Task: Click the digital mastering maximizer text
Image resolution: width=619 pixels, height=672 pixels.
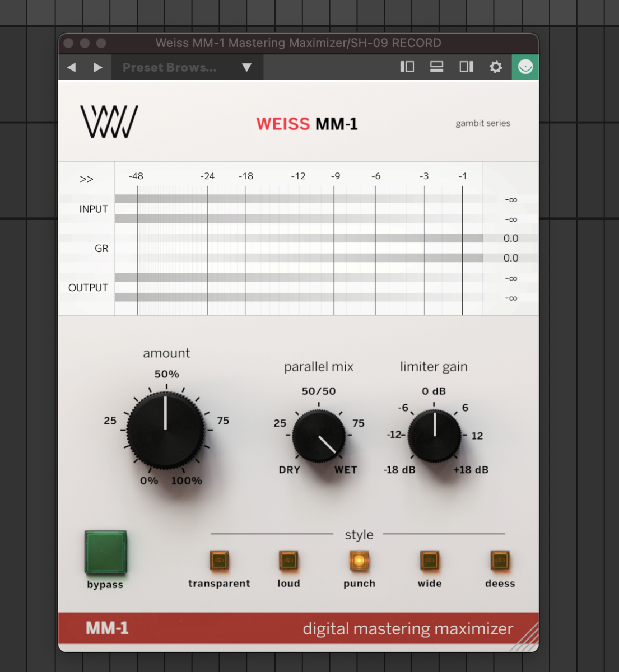Action: pyautogui.click(x=408, y=629)
